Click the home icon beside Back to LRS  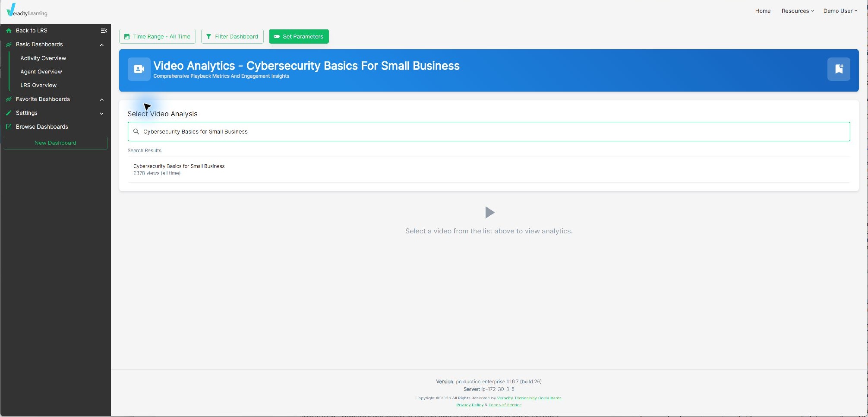point(9,31)
